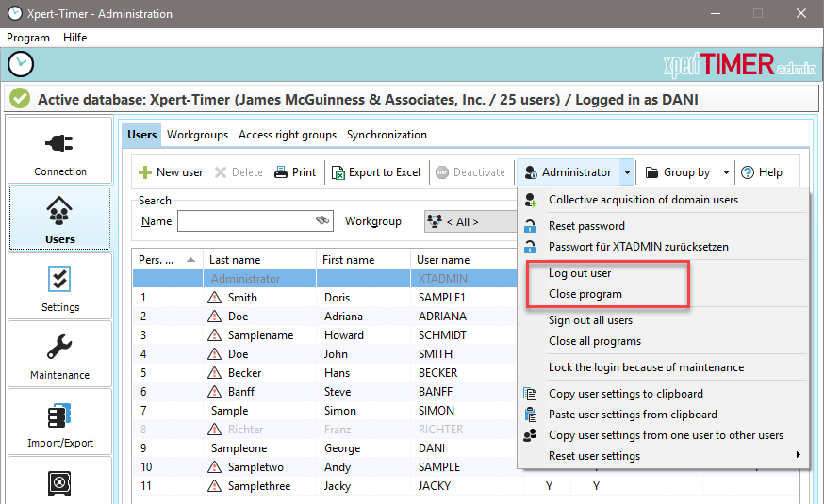Switch to the Workgroups tab
The width and height of the screenshot is (824, 504).
(197, 135)
